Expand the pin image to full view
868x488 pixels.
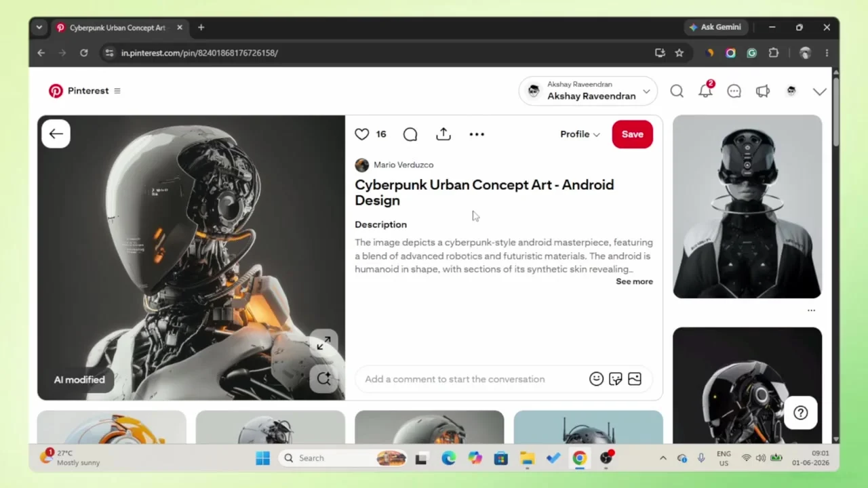coord(323,344)
